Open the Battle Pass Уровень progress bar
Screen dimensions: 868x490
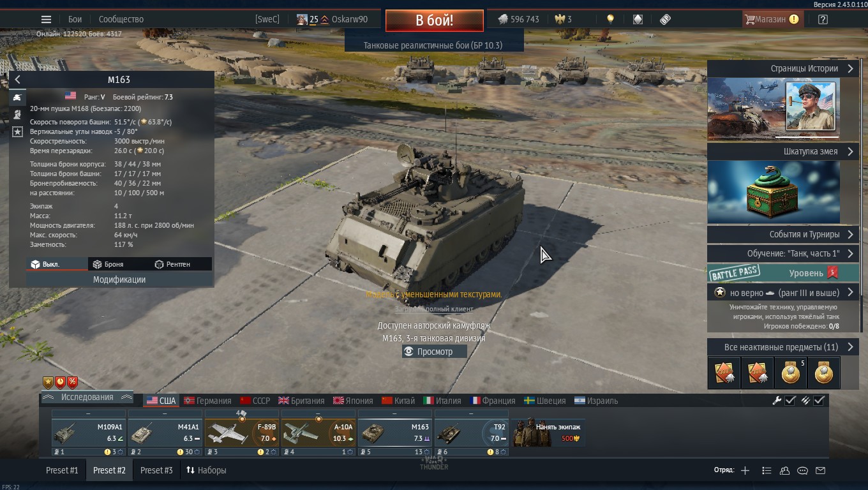click(784, 272)
